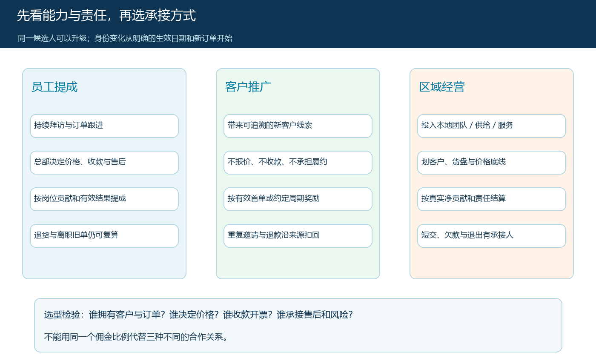Click the 员工提成 card heading

tap(54, 87)
